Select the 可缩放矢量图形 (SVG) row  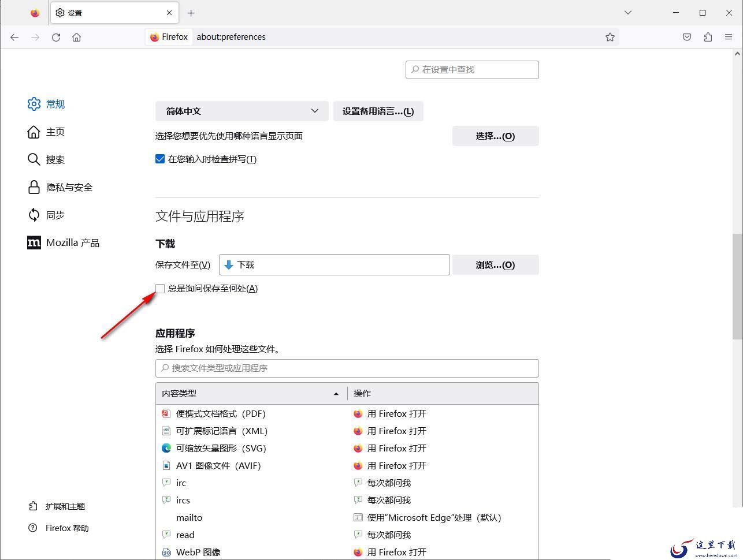click(347, 448)
